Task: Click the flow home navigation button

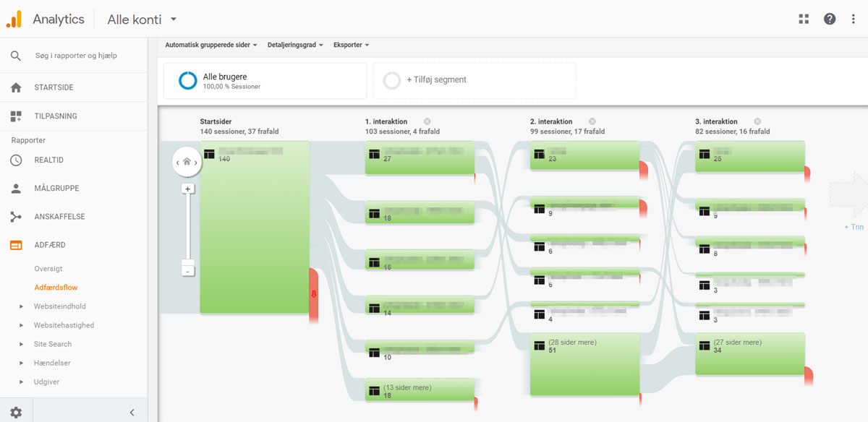Action: 187,162
